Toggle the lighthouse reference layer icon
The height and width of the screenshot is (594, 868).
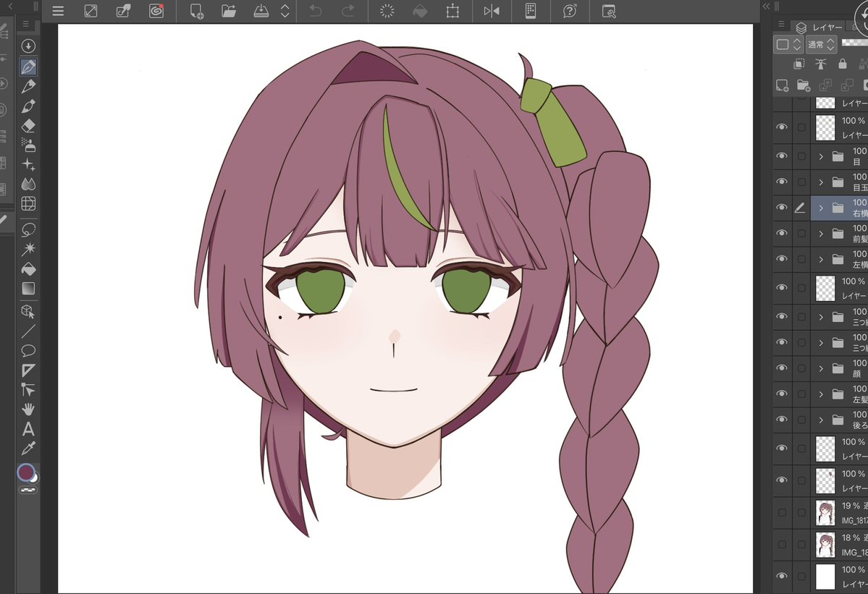(820, 64)
